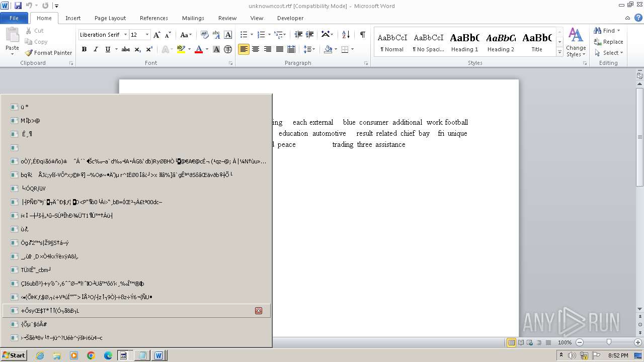
Task: Justify the paragraph text
Action: pos(279,49)
